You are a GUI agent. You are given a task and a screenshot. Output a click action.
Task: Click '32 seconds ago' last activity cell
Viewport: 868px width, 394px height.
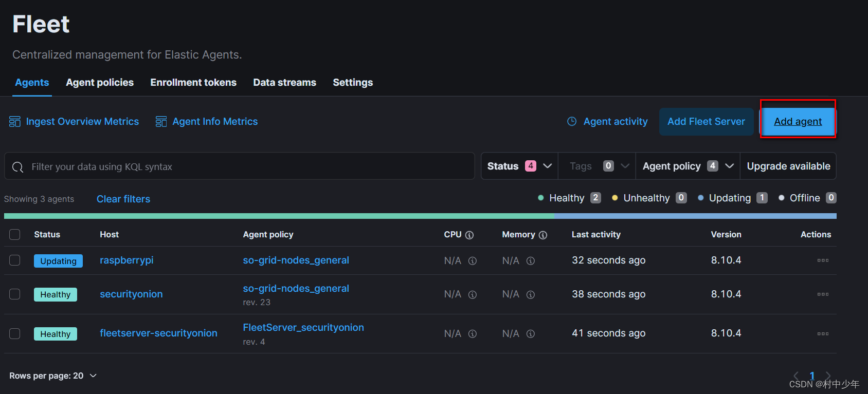(x=608, y=260)
